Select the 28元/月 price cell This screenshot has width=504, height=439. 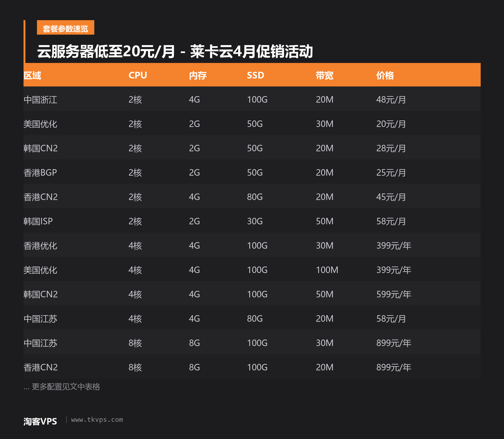coord(391,148)
